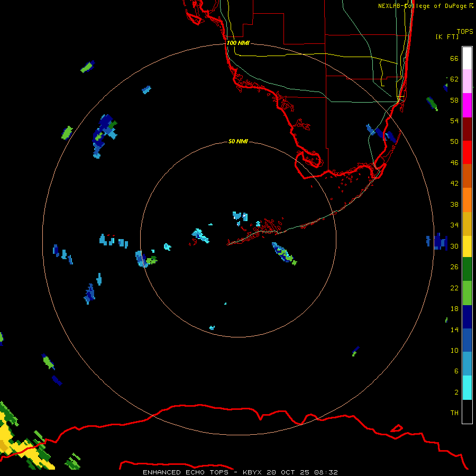The image size is (476, 476).
Task: Click the '26' legend value
Action: point(454,267)
